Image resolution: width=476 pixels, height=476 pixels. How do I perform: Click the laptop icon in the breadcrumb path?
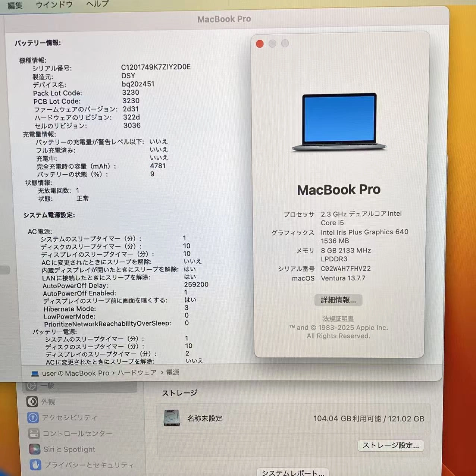point(35,373)
